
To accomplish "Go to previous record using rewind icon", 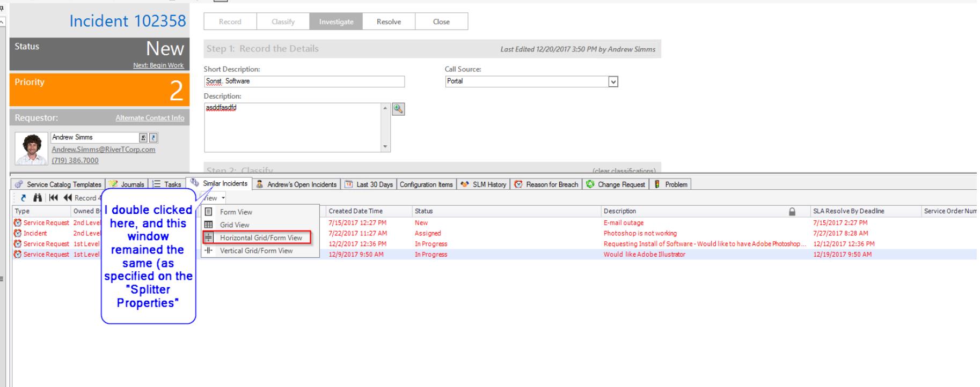I will pyautogui.click(x=68, y=198).
